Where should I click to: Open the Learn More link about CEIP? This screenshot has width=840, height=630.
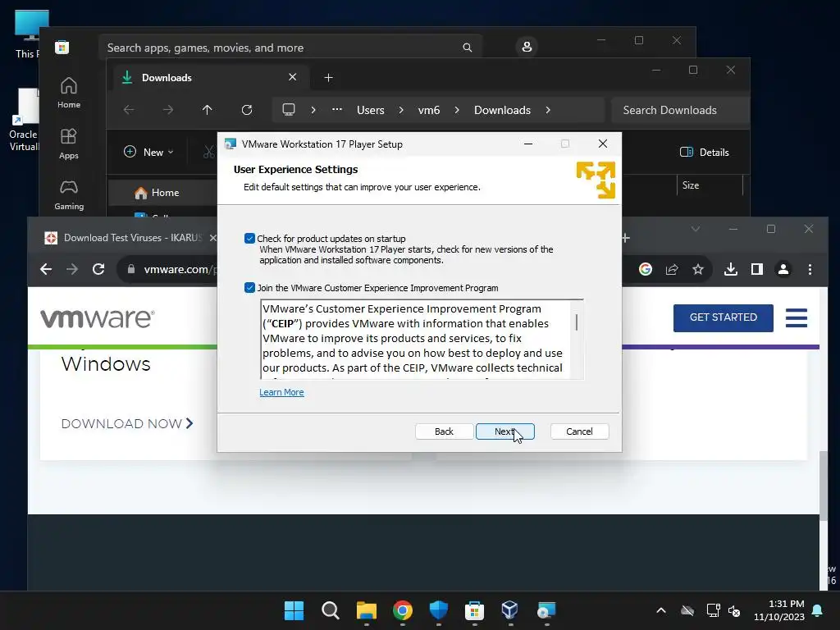281,392
